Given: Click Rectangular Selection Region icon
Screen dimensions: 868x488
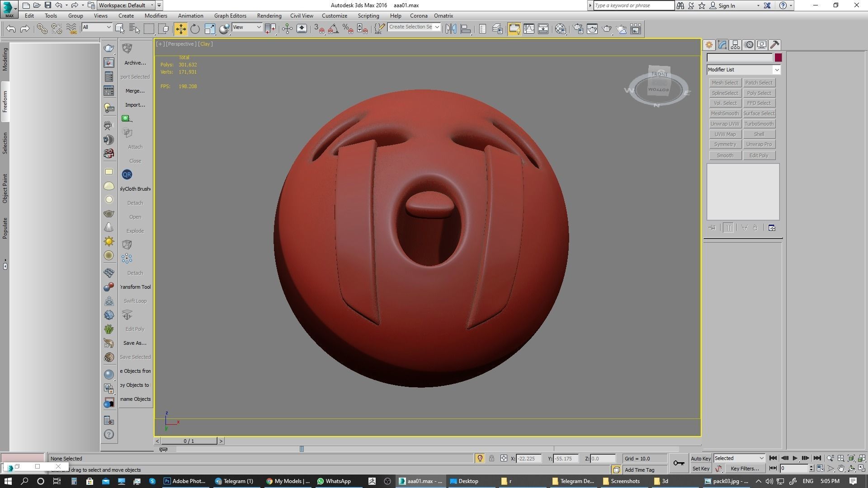Looking at the screenshot, I should pyautogui.click(x=149, y=29).
